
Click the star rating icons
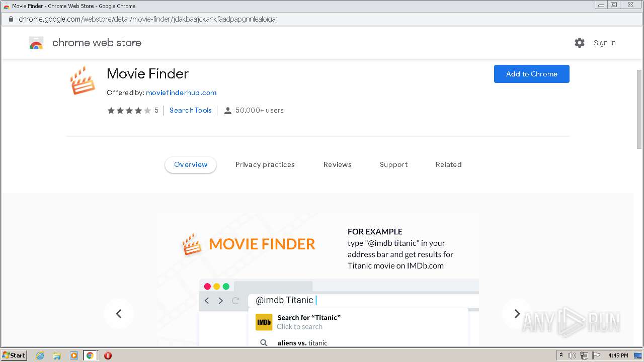[129, 111]
